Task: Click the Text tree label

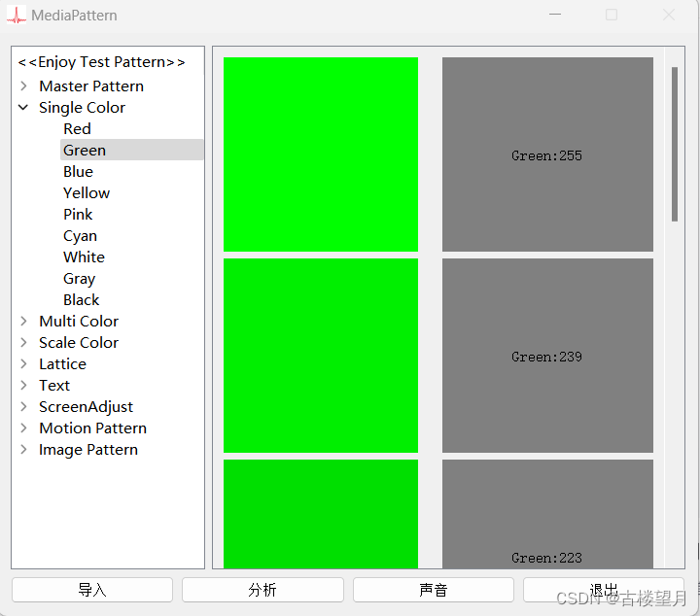Action: tap(54, 386)
